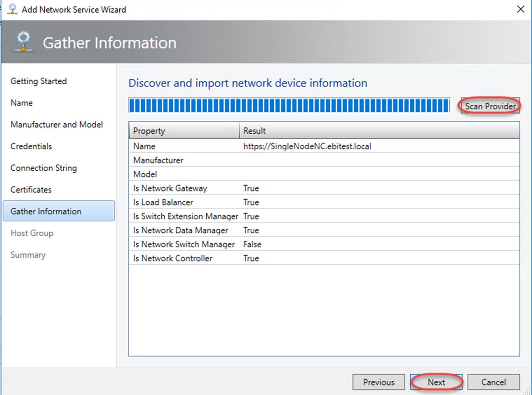Open the Getting Started step
Screen dimensions: 532x395
point(39,81)
